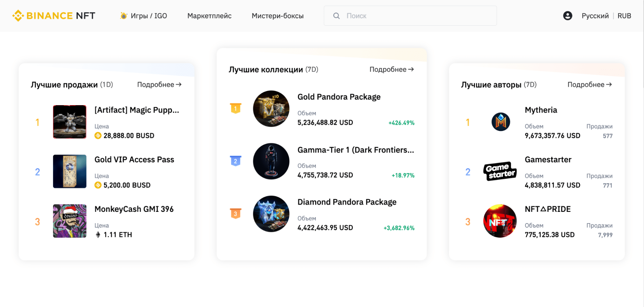The height and width of the screenshot is (307, 644).
Task: Open the RUB currency selector
Action: pos(624,15)
